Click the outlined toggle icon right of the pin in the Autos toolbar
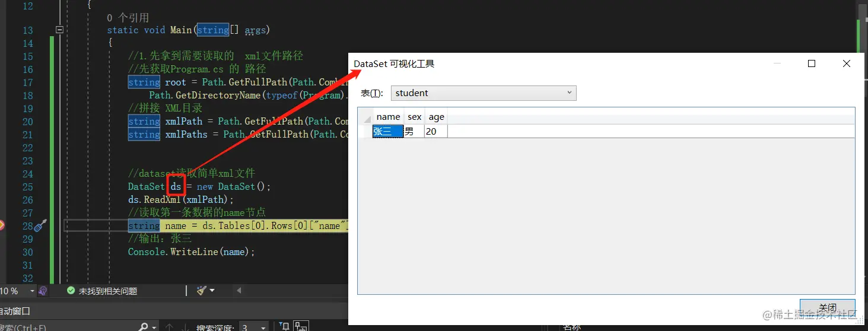The height and width of the screenshot is (331, 868). [x=301, y=326]
